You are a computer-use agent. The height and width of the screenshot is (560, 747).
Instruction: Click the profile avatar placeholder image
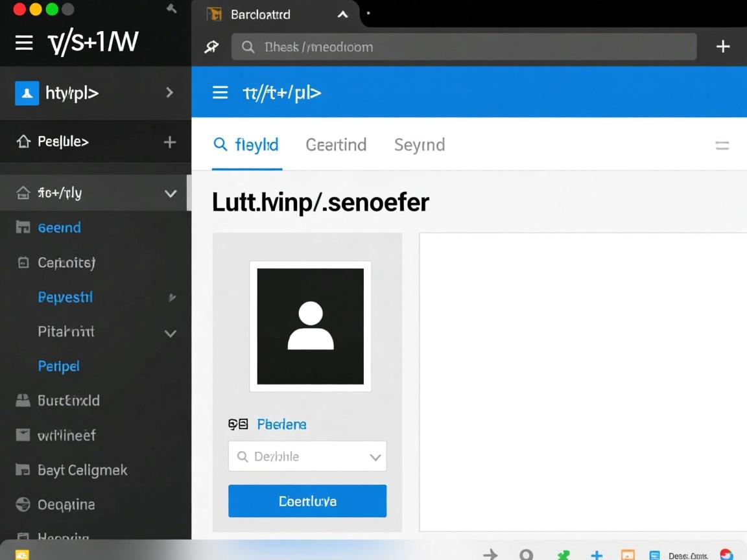click(310, 326)
